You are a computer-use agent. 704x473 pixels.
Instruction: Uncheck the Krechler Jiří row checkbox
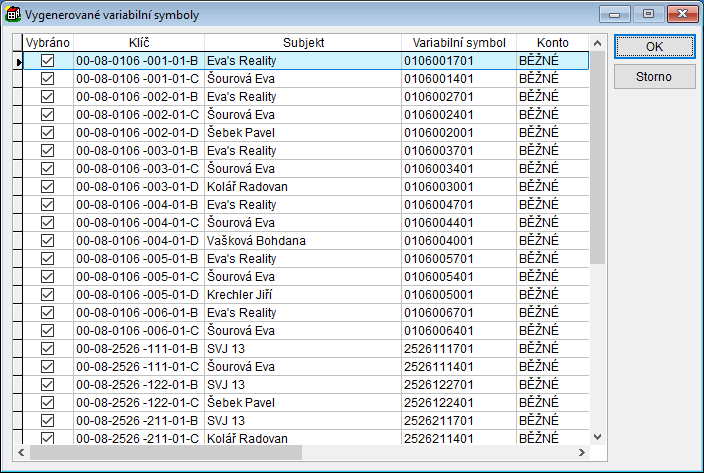47,295
